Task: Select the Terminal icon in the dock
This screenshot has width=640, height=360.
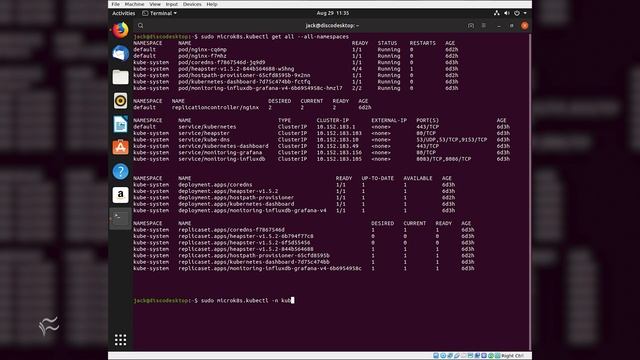Action: (120, 218)
